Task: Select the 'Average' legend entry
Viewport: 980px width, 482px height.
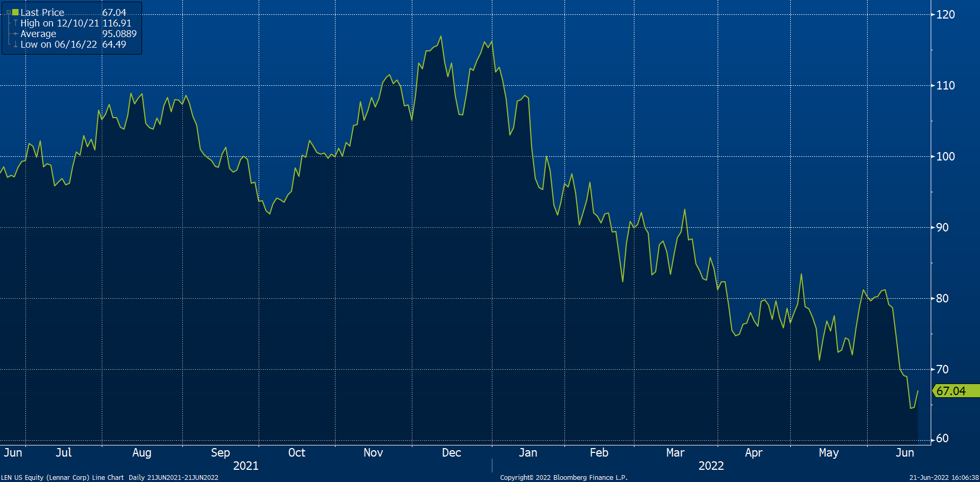Action: click(x=38, y=34)
